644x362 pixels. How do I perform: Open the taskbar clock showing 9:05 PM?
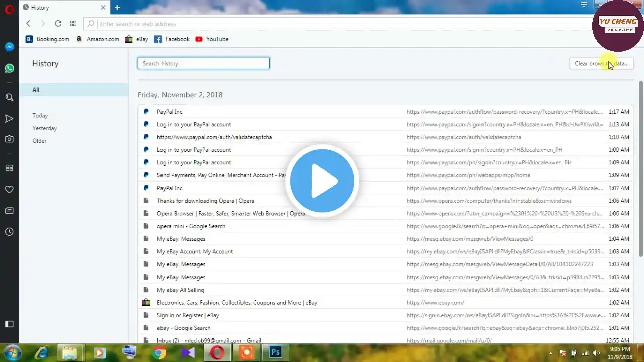pos(619,352)
